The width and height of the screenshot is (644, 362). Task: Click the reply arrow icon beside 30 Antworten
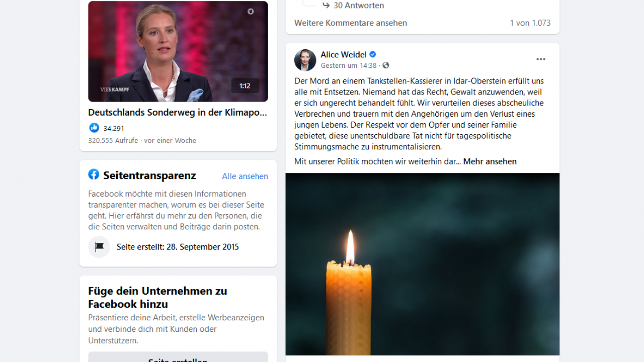(326, 5)
